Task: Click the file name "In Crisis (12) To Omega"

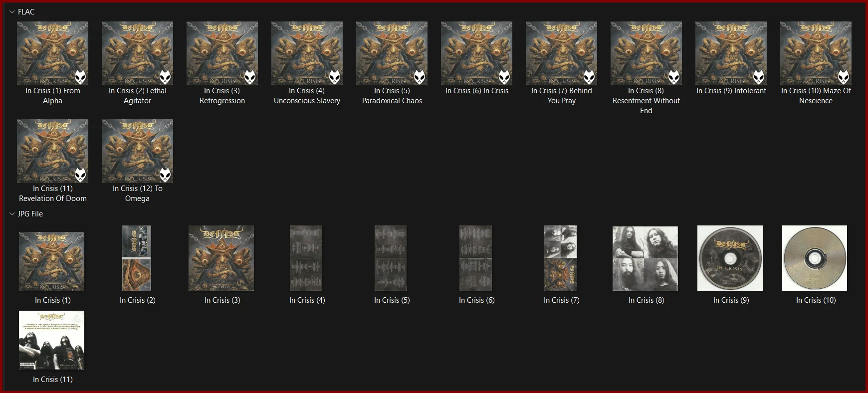Action: click(138, 194)
